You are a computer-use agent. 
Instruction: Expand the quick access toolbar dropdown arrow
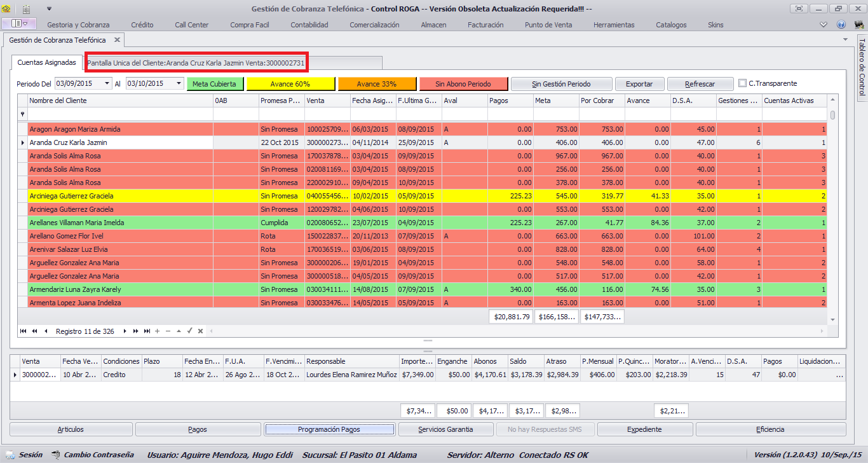click(x=49, y=9)
